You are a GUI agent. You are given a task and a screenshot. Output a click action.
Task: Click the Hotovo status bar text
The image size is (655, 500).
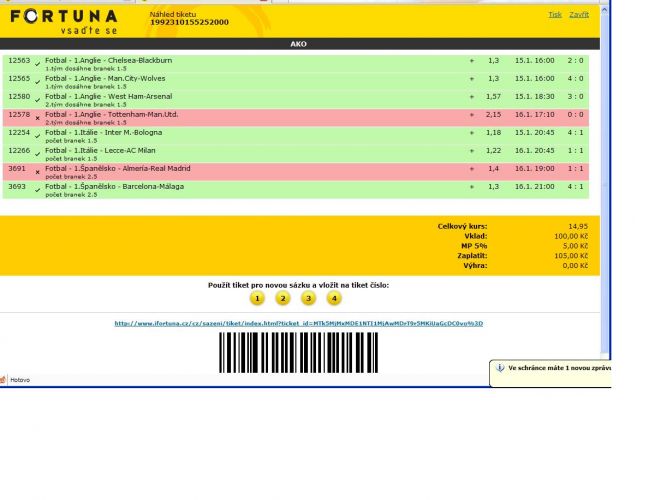pos(20,380)
